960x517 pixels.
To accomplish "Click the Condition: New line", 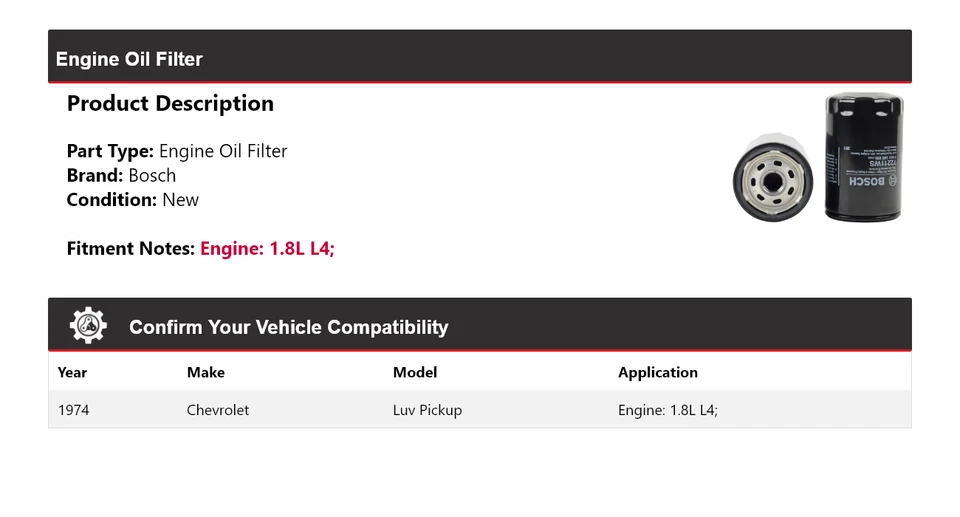I will (132, 200).
